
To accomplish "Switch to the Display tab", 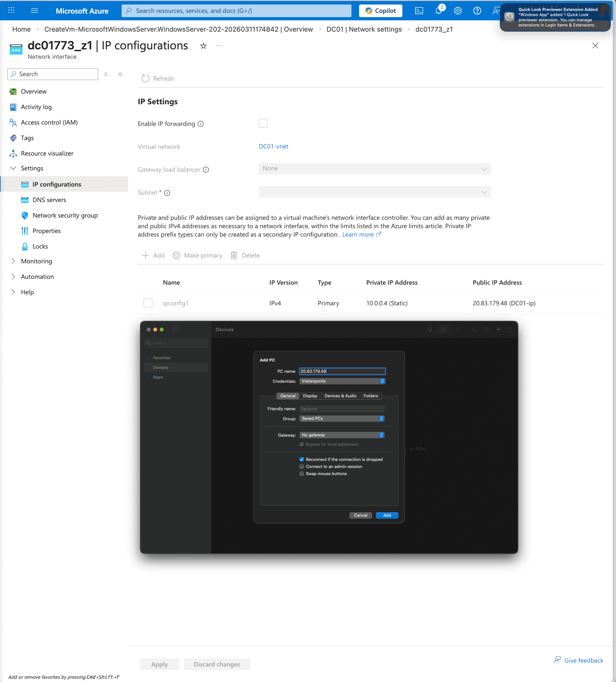I will point(310,396).
